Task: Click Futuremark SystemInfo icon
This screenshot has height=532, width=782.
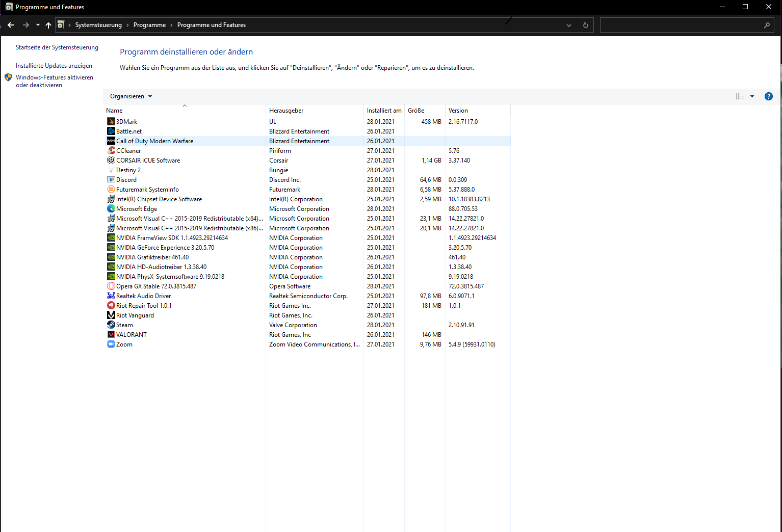Action: click(111, 189)
